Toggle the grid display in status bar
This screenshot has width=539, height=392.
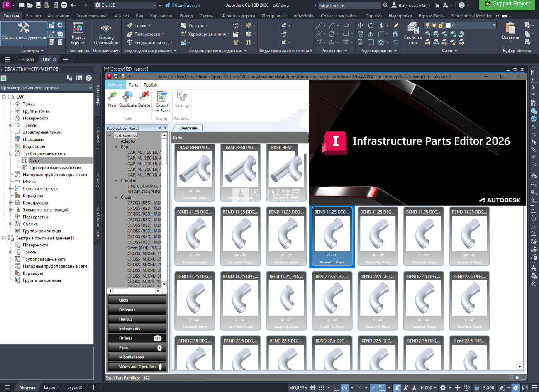tap(313, 387)
